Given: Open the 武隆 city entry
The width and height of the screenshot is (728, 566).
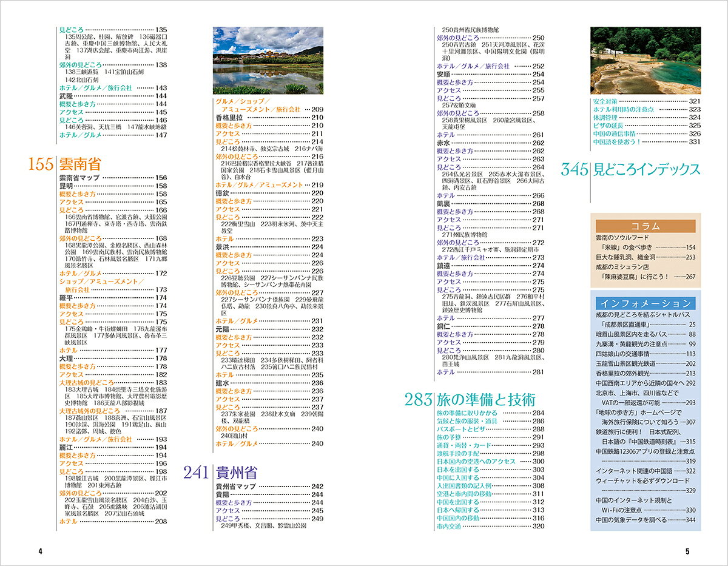Looking at the screenshot, I should (x=113, y=96).
